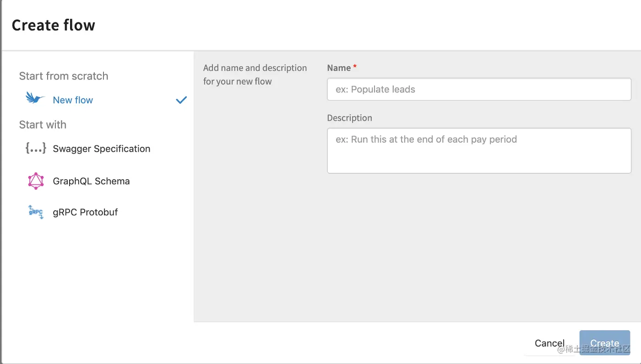Select the New flow option text
Image resolution: width=641 pixels, height=364 pixels.
coord(73,100)
